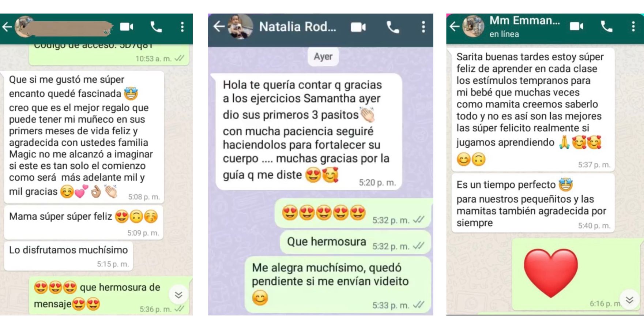The image size is (644, 329).
Task: Tap phone icon in redacted-name chat
Action: (156, 27)
